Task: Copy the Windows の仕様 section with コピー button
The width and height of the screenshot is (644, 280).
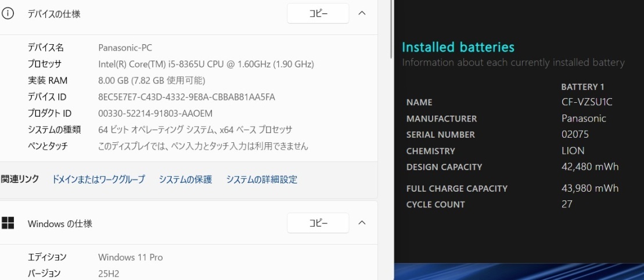Action: [x=318, y=223]
